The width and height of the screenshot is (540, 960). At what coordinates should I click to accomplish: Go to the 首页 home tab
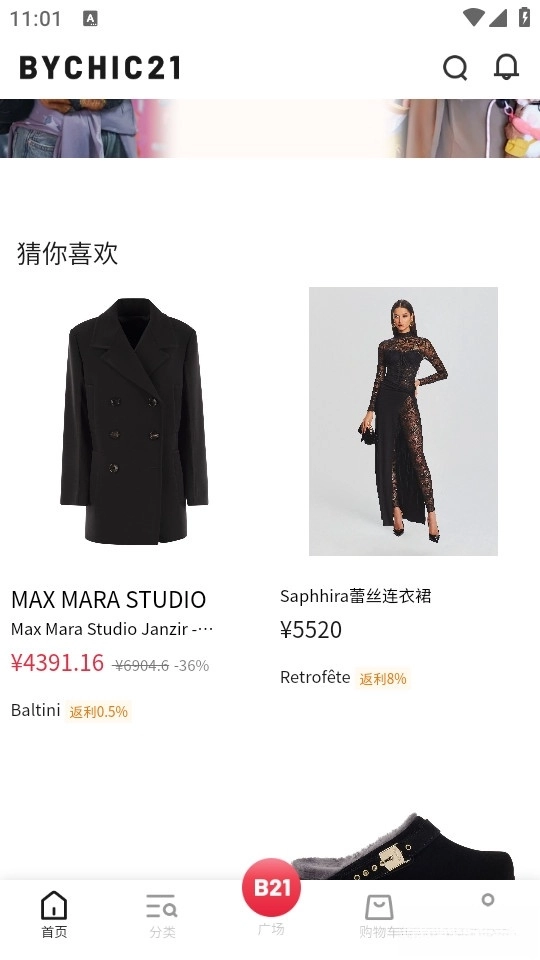pyautogui.click(x=54, y=915)
